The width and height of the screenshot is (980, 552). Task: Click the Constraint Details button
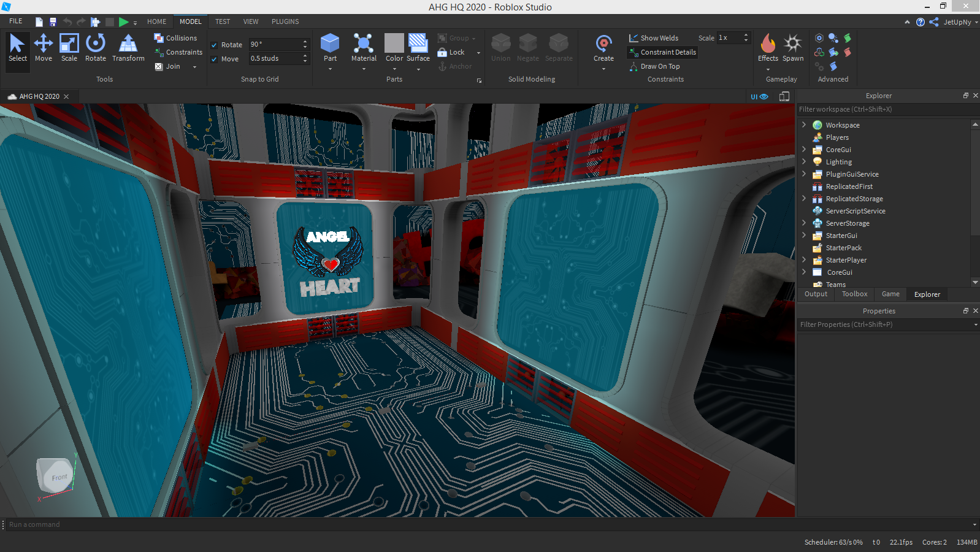(x=662, y=52)
